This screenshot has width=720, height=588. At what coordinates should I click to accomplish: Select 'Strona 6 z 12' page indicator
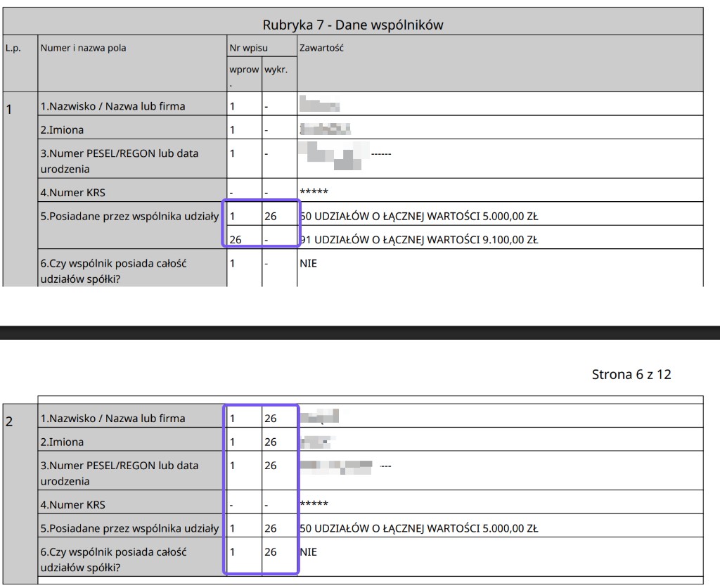[631, 374]
